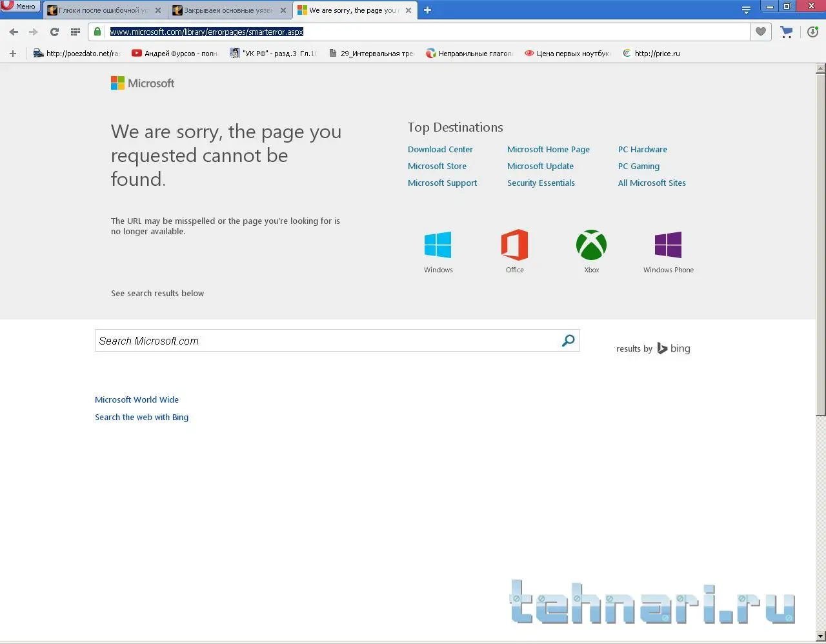Click the 'See search results below' text
This screenshot has width=826, height=644.
(x=157, y=293)
